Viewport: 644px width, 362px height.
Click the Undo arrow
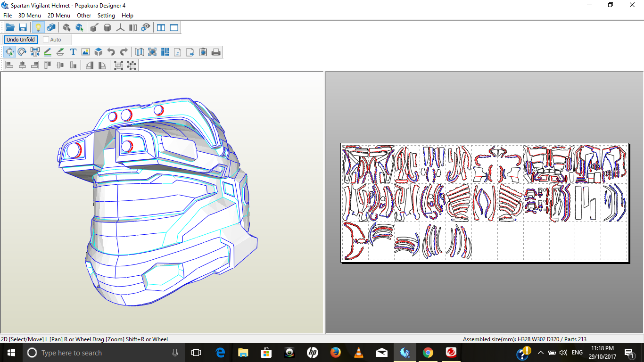(x=111, y=52)
